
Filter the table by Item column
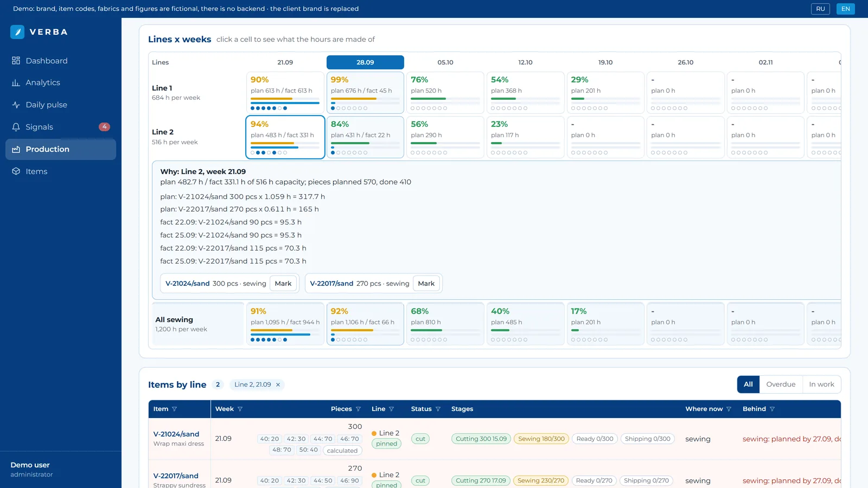click(x=174, y=409)
